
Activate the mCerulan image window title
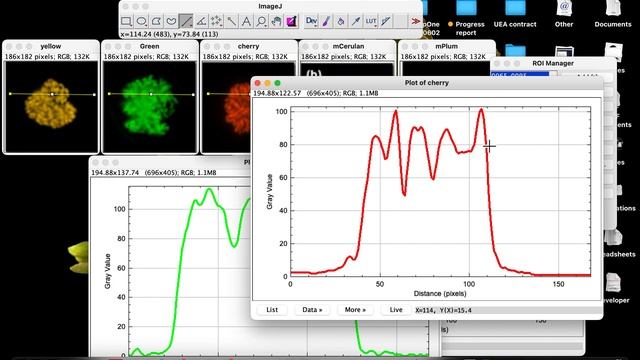pos(348,46)
